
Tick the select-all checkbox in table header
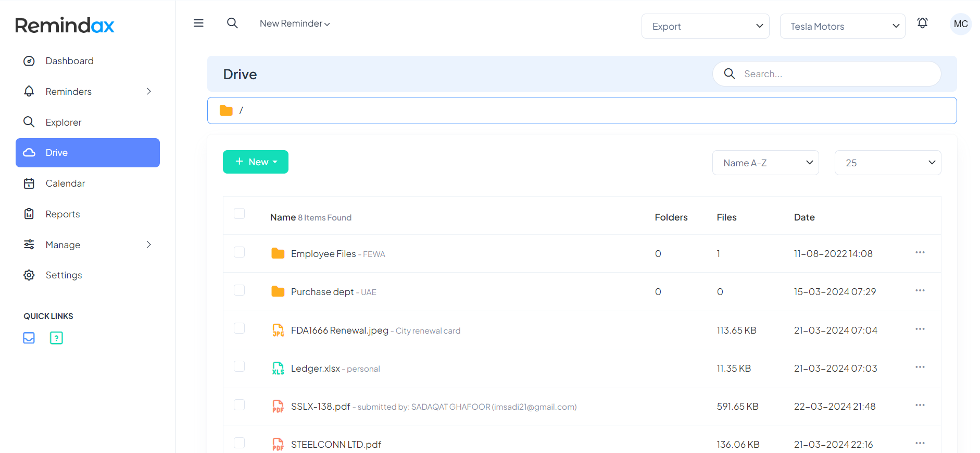[240, 214]
